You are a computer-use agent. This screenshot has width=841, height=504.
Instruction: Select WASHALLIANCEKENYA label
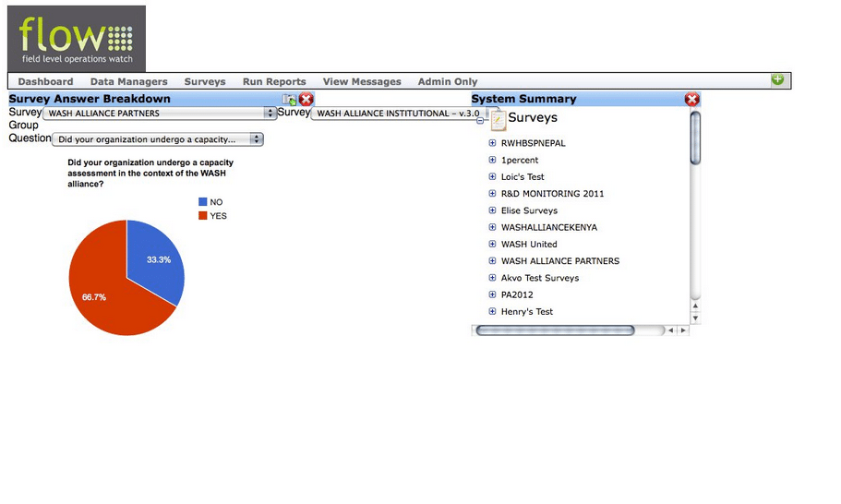[549, 227]
